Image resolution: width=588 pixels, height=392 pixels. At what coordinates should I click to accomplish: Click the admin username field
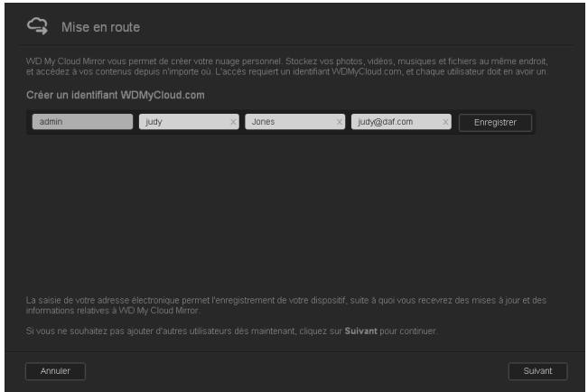click(82, 122)
